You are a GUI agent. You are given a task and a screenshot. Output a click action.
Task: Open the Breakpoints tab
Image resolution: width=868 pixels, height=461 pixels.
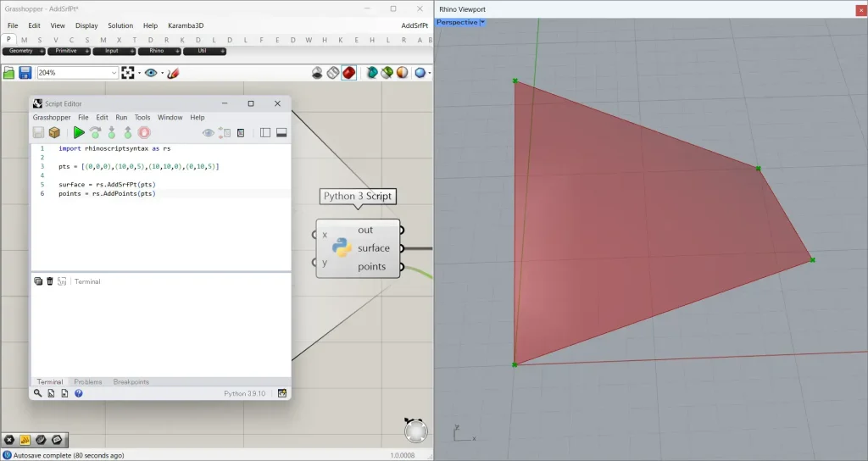[131, 382]
